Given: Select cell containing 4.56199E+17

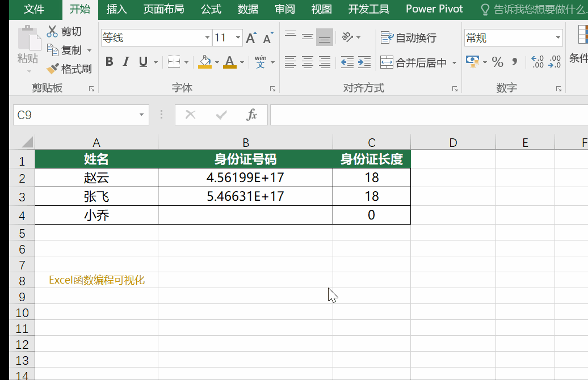Looking at the screenshot, I should [245, 178].
